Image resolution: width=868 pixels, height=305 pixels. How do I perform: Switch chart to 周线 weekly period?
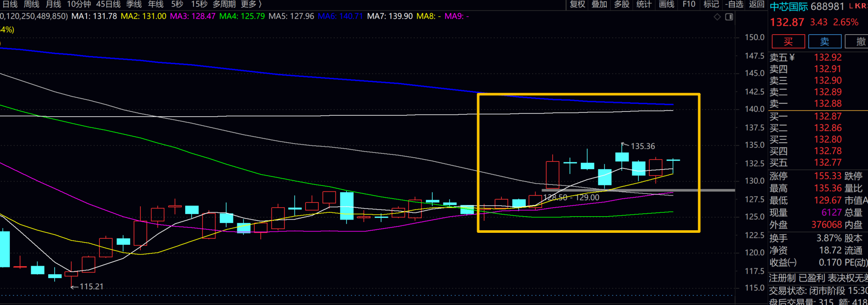click(x=31, y=4)
